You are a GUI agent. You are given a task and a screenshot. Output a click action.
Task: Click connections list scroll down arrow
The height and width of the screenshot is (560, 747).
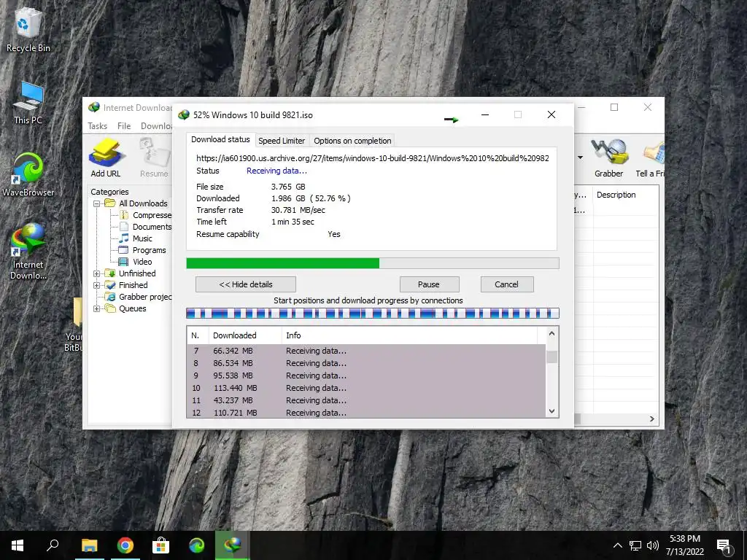tap(551, 411)
